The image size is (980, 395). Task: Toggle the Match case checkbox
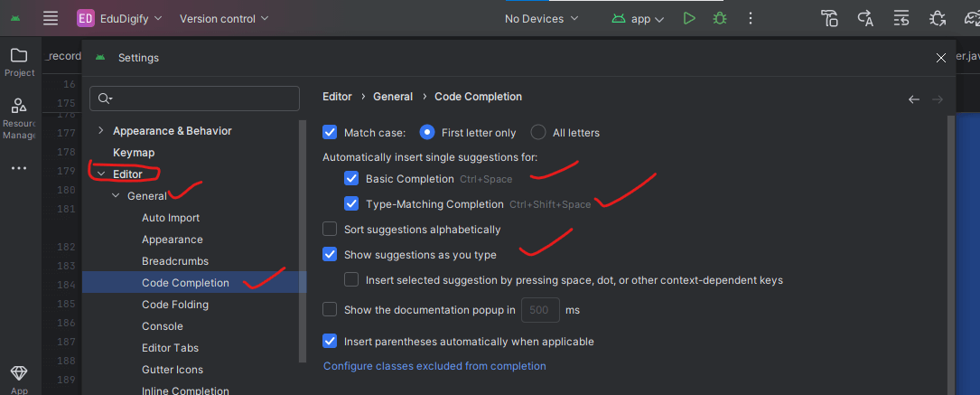[330, 133]
